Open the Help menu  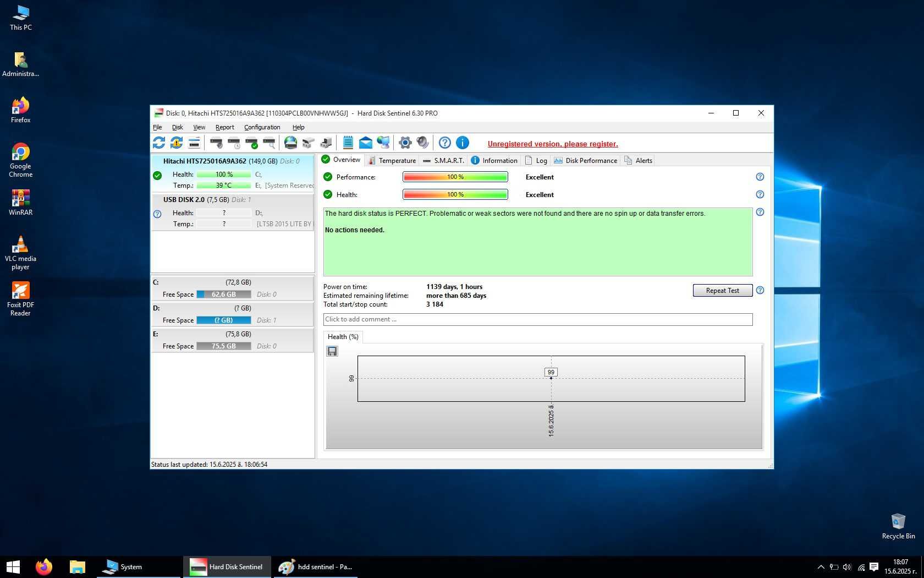pos(298,127)
